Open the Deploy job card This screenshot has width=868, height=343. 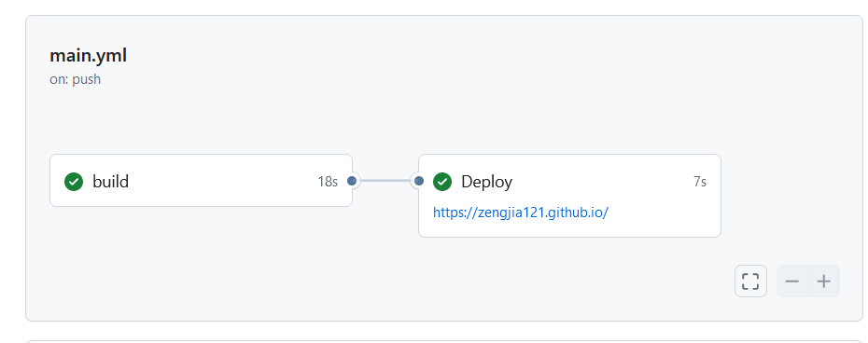tap(569, 196)
